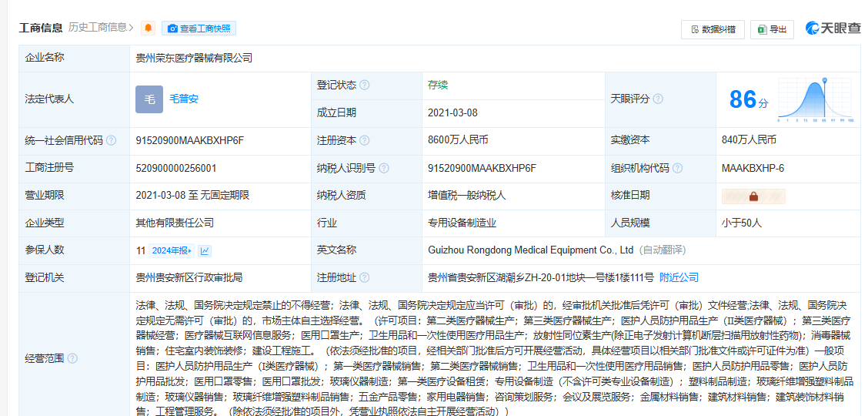The width and height of the screenshot is (868, 416).
Task: Click help icon next to 经营范围
Action: (72, 359)
